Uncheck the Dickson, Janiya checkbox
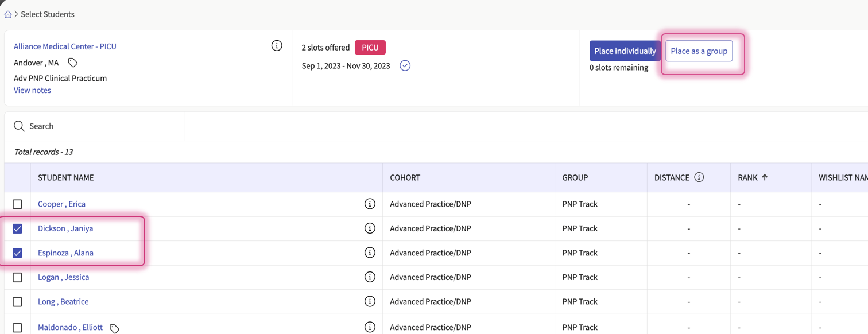This screenshot has height=334, width=868. (17, 228)
